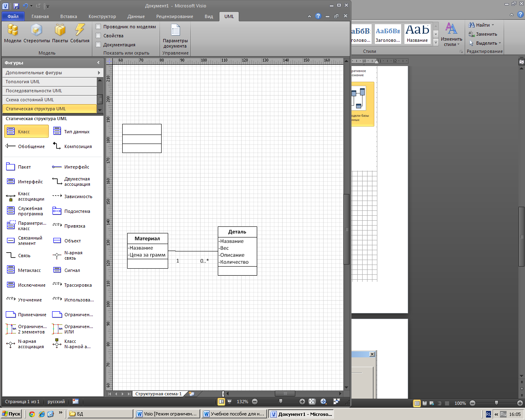Open Visio help question mark icon
Viewport: 525px width, 420px height.
point(318,16)
